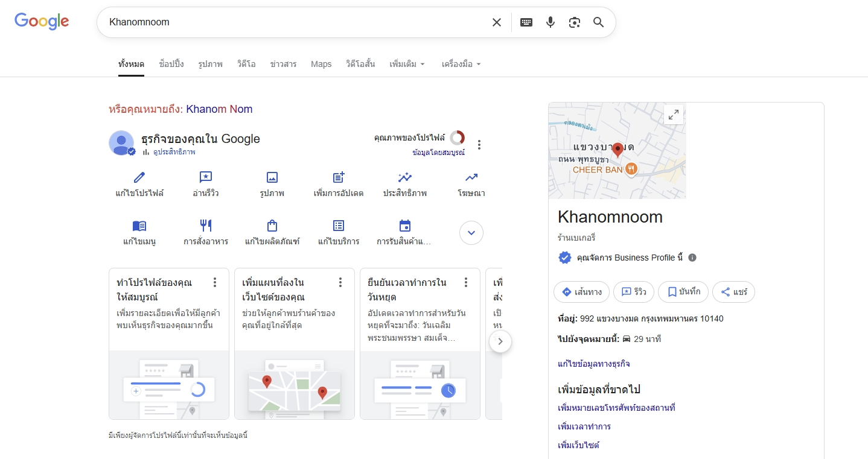Viewport: 868px width, 459px height.
Task: Click เพิ่มหมายเลขโทรศัพท์ของสถานที่ link
Action: (x=616, y=408)
